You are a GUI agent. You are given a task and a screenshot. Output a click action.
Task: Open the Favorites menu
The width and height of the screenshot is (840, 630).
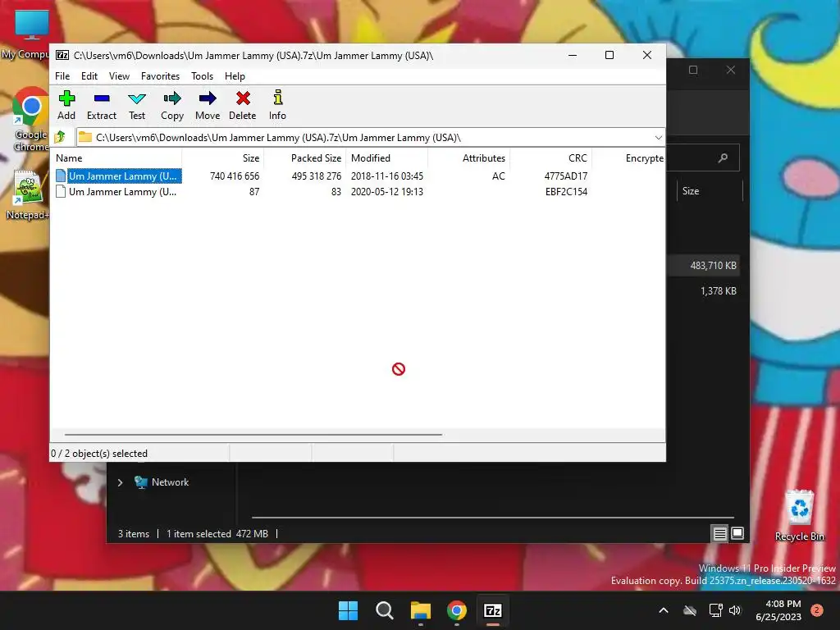[x=160, y=76]
